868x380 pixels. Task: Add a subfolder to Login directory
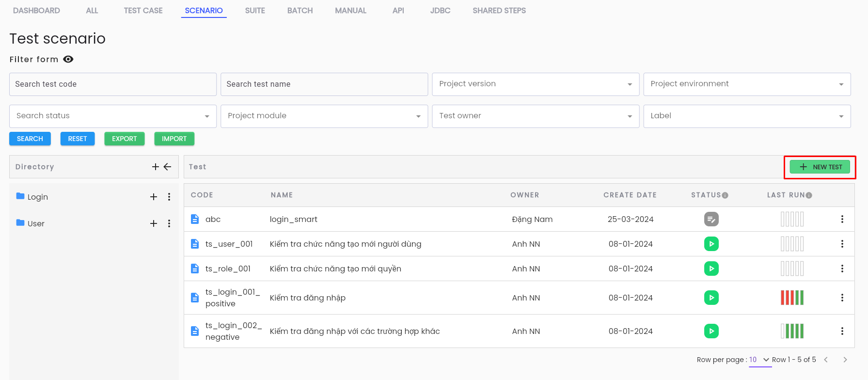[x=154, y=197]
